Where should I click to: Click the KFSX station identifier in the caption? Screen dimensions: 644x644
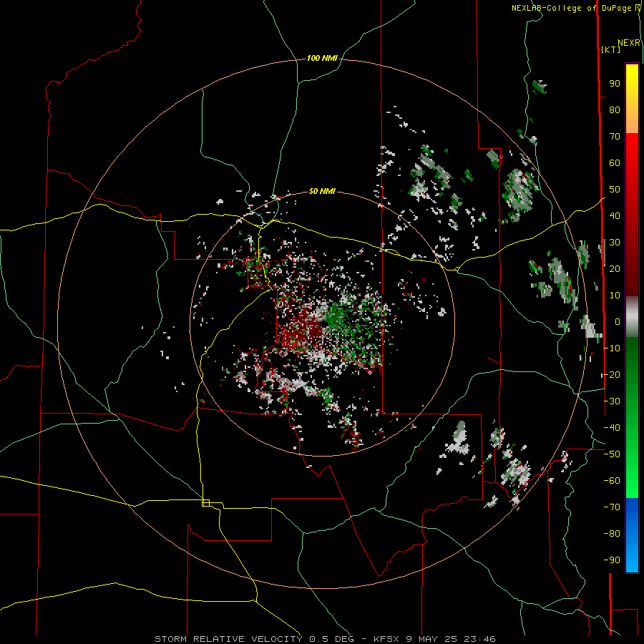[x=386, y=639]
